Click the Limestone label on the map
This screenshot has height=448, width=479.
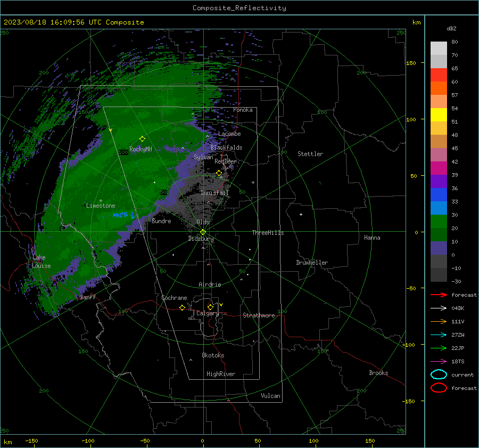[101, 206]
